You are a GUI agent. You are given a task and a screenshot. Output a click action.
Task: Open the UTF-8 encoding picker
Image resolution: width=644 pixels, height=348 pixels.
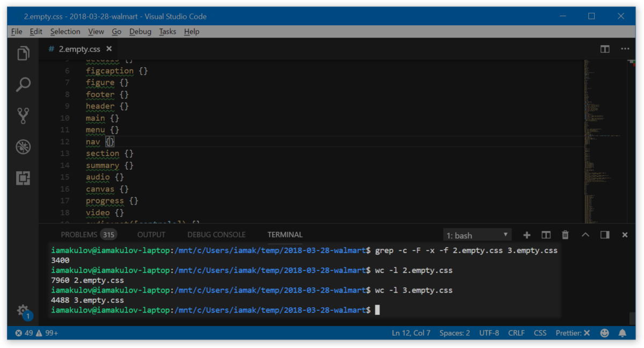pos(489,333)
